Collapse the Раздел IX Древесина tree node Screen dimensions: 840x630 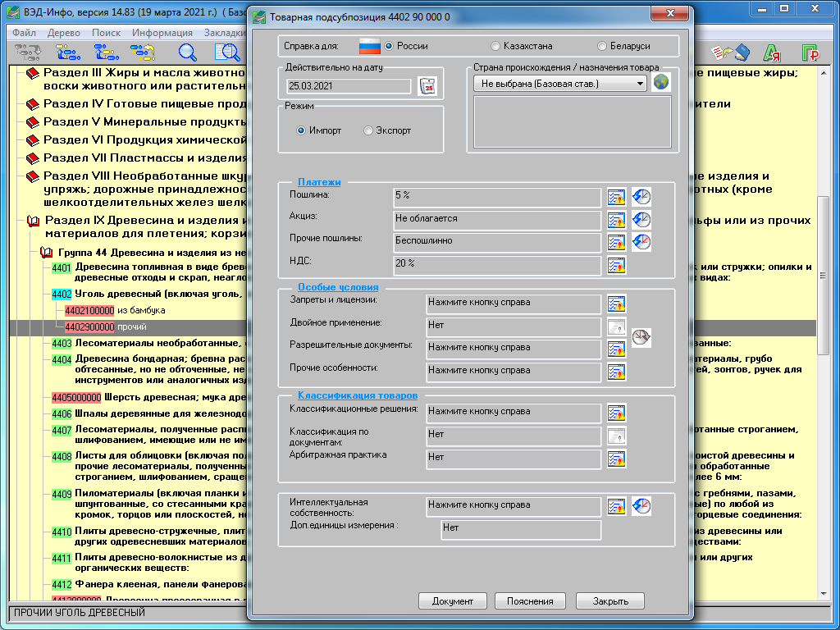point(34,221)
